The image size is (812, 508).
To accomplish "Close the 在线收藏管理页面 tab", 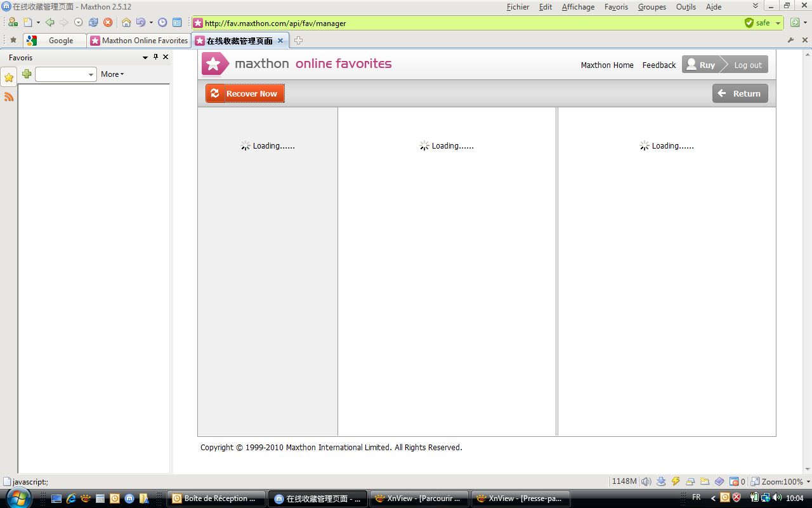I will click(x=280, y=40).
